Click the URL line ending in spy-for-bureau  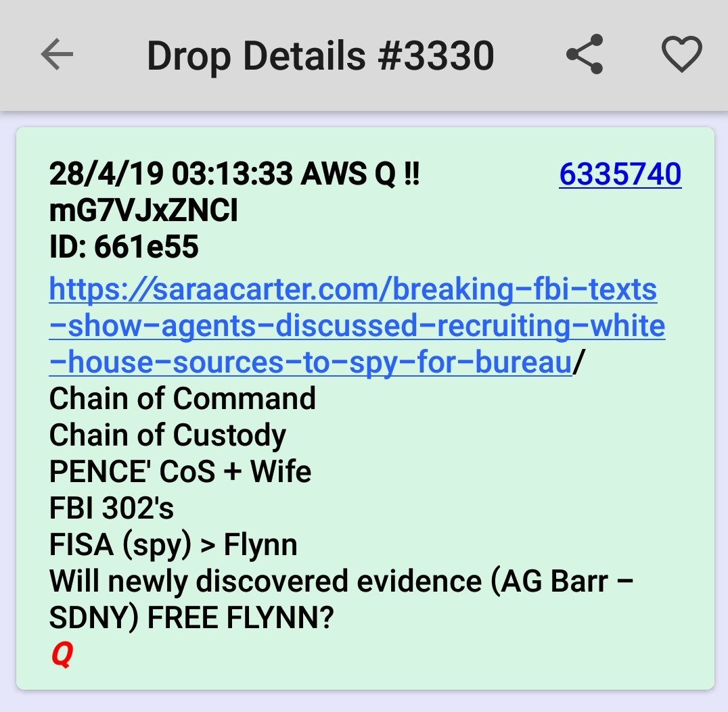tap(310, 362)
